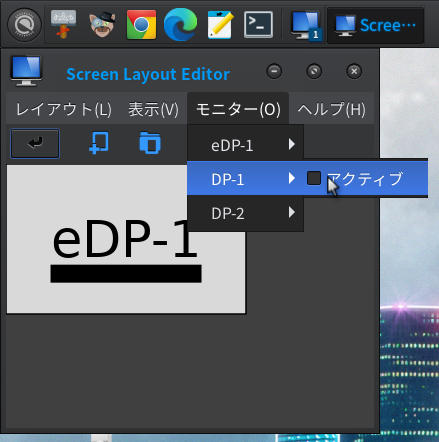Click the new layout toolbar icon
The width and height of the screenshot is (439, 442).
tap(99, 143)
